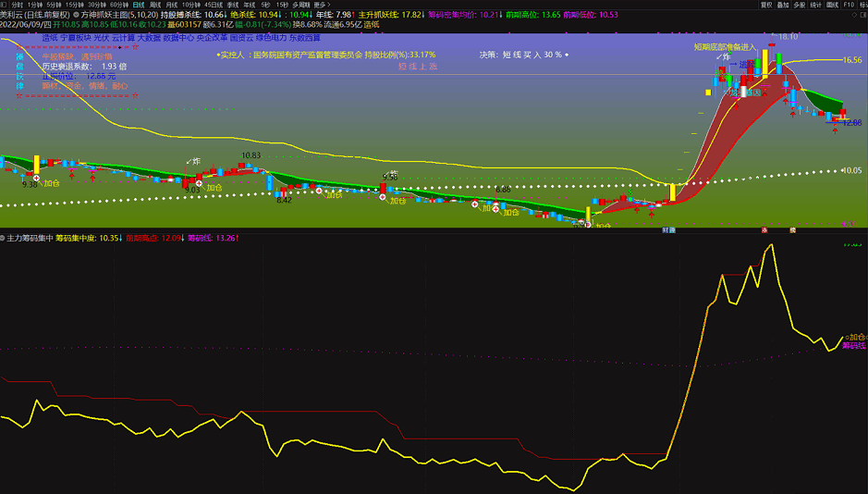This screenshot has height=494, width=868.
Task: Click the 10.83 peak price label
Action: pos(251,155)
